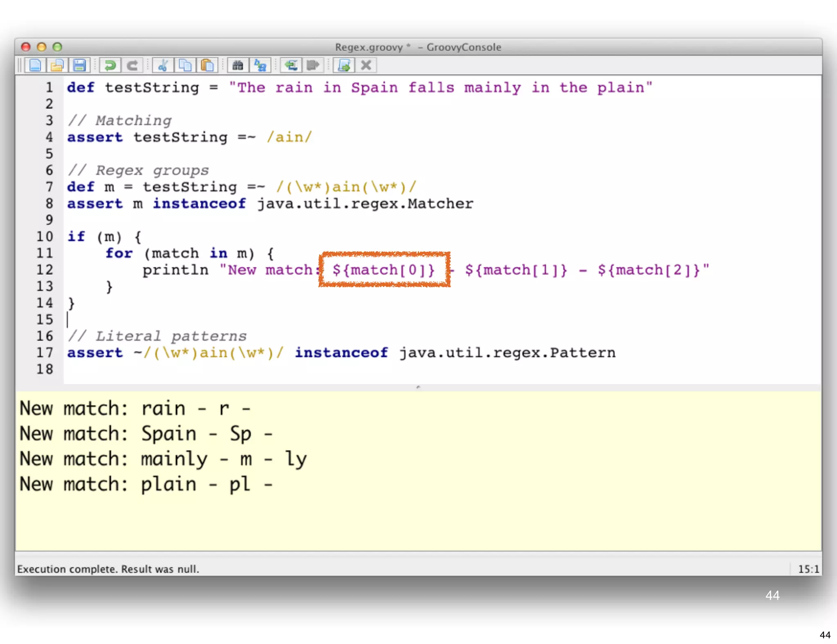This screenshot has height=644, width=837.
Task: Click the Cut scissors icon
Action: coord(163,65)
